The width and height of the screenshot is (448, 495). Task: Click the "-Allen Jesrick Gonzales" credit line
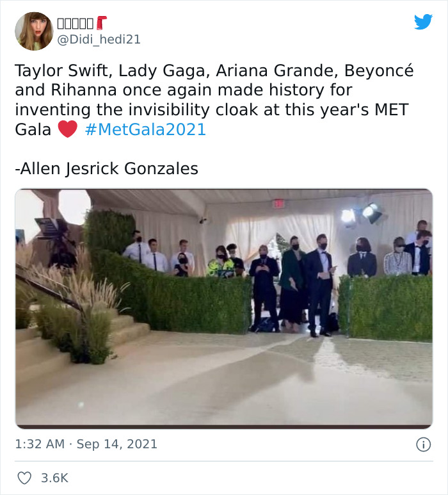106,169
